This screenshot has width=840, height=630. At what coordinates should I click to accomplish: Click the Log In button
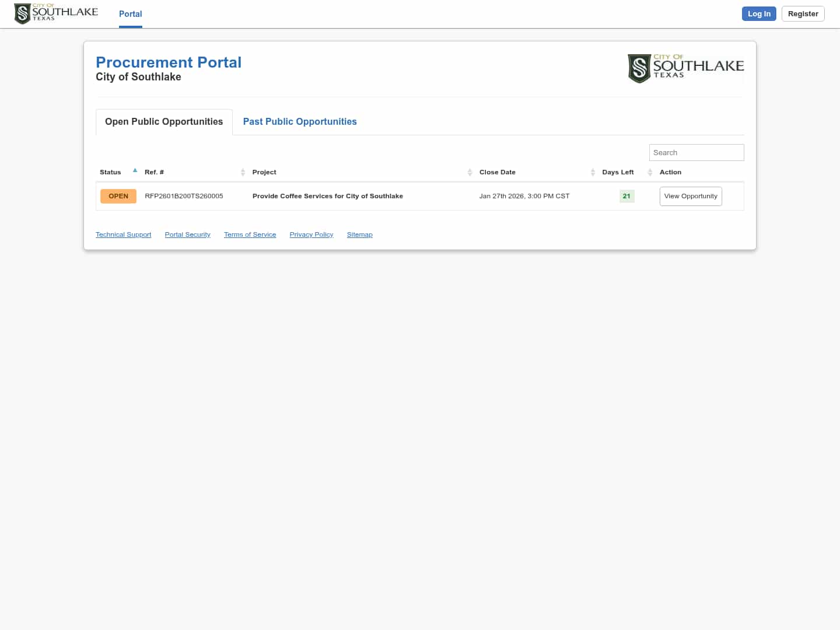758,13
